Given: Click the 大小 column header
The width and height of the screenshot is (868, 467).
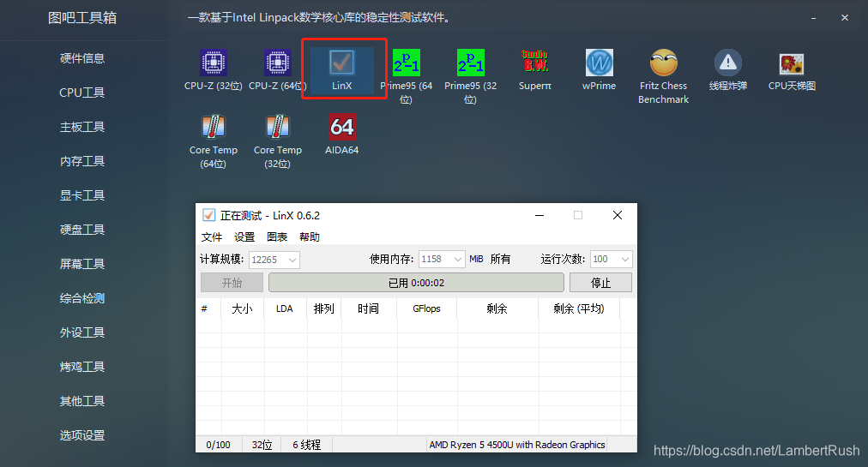Looking at the screenshot, I should (x=242, y=308).
